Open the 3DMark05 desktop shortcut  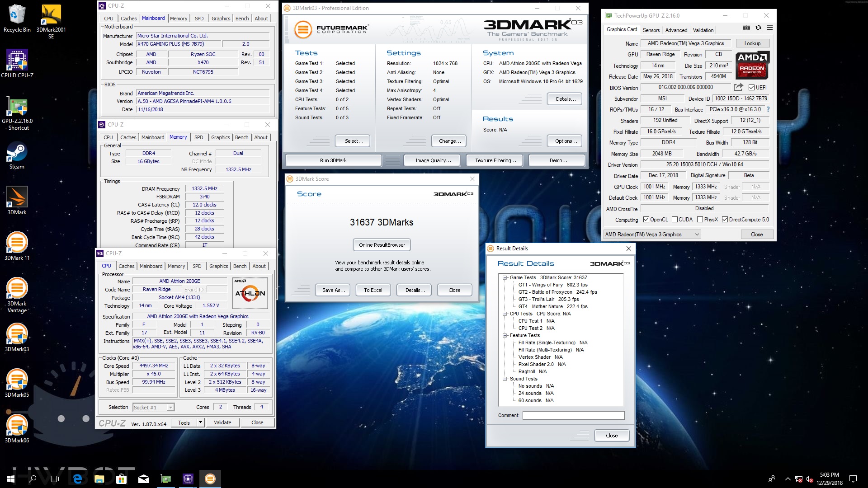point(17,383)
